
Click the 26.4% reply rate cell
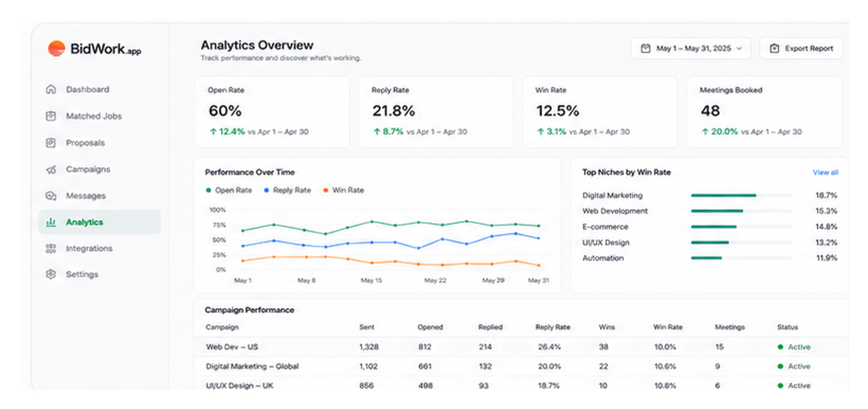tap(549, 347)
